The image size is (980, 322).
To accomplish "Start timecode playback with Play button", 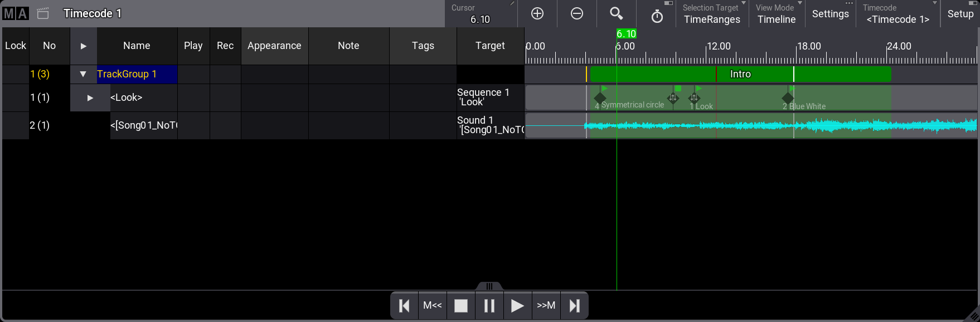I will (517, 306).
